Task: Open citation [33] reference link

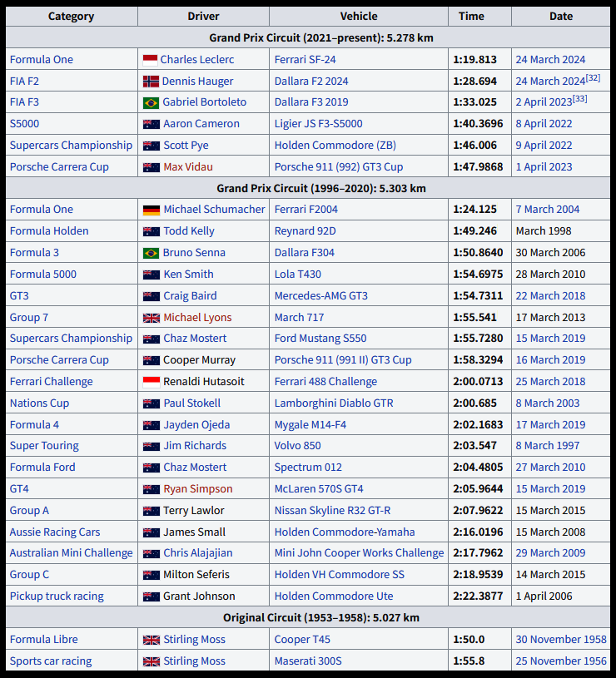Action: [x=579, y=99]
